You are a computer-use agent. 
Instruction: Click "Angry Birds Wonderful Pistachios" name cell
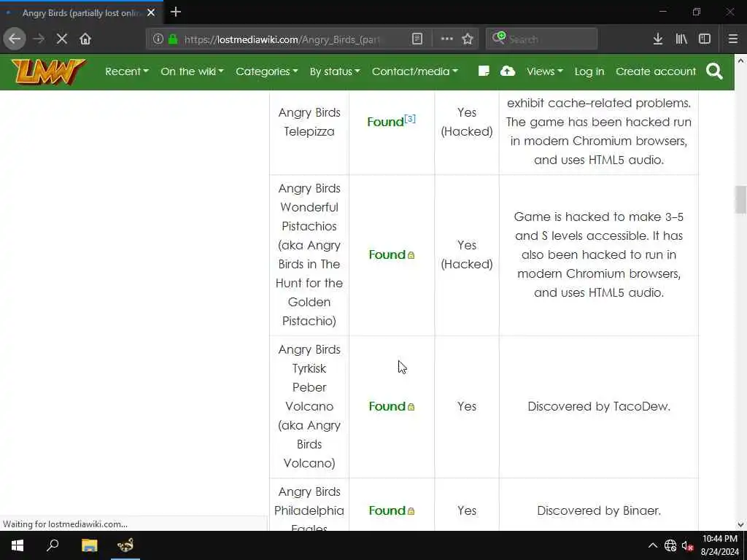(309, 254)
